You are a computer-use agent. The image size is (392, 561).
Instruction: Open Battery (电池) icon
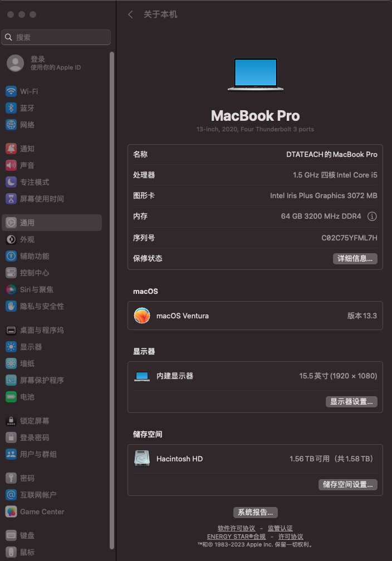coord(11,397)
